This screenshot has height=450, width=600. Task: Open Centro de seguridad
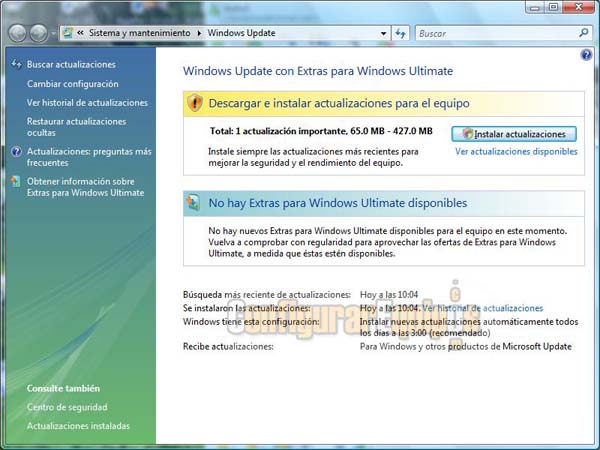(x=67, y=407)
